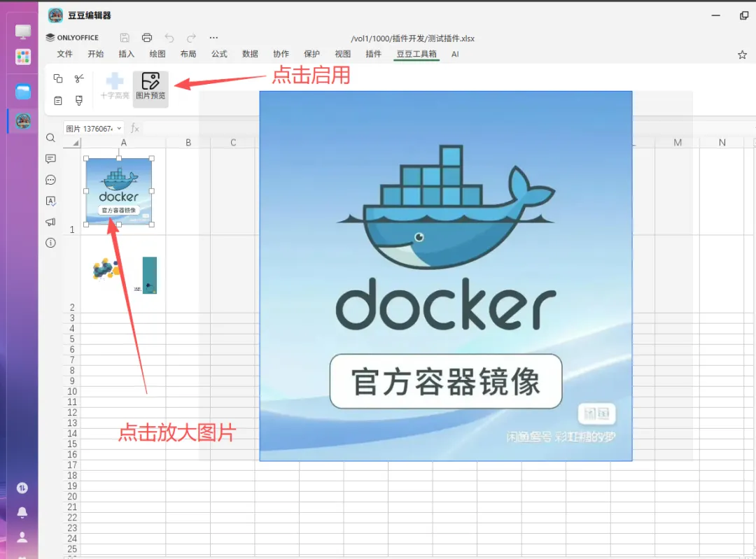Switch to the 开始 tab
This screenshot has height=559, width=756.
click(x=95, y=54)
